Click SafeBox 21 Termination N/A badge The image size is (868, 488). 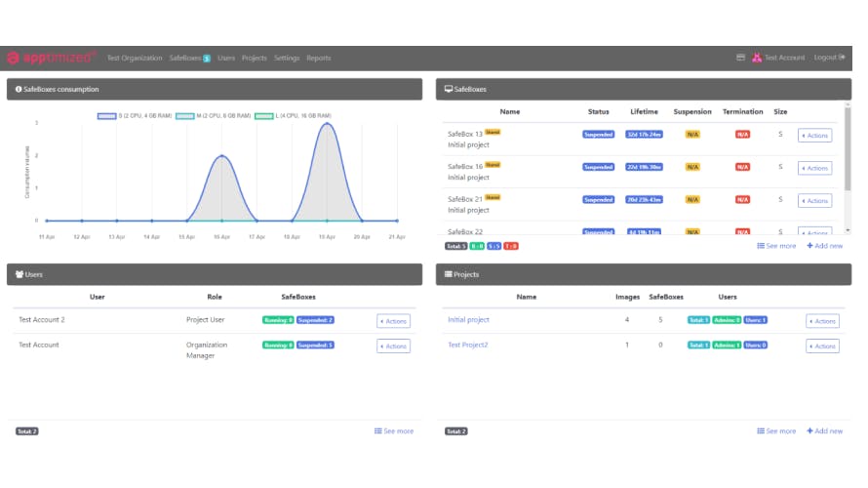coord(742,199)
